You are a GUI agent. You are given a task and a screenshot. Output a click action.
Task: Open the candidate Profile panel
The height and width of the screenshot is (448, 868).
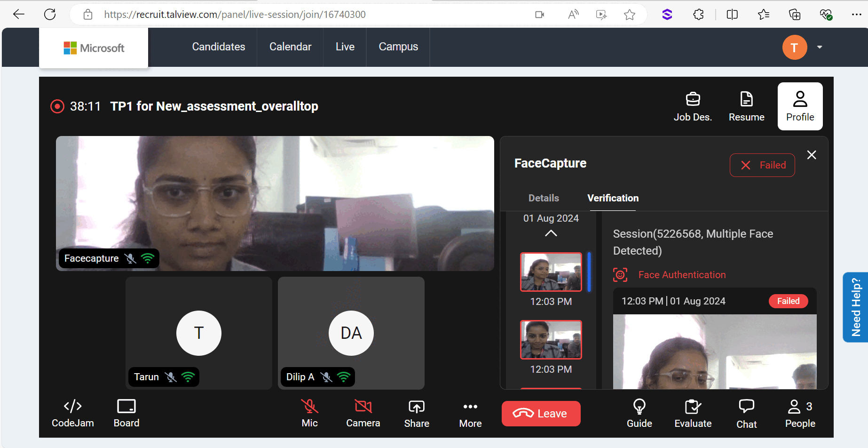coord(800,106)
